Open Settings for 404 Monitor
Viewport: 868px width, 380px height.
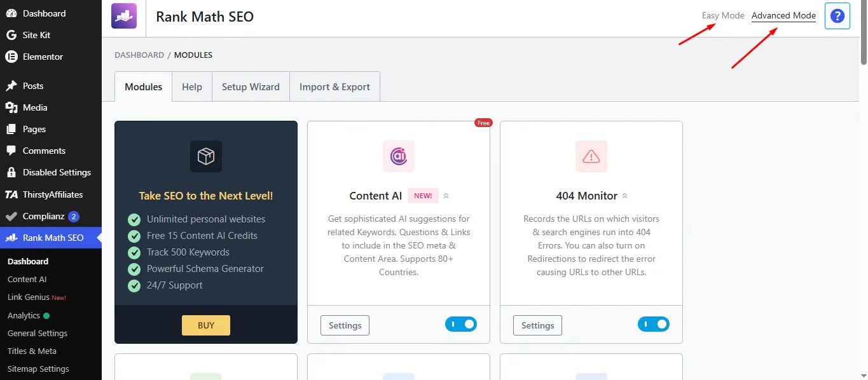538,325
